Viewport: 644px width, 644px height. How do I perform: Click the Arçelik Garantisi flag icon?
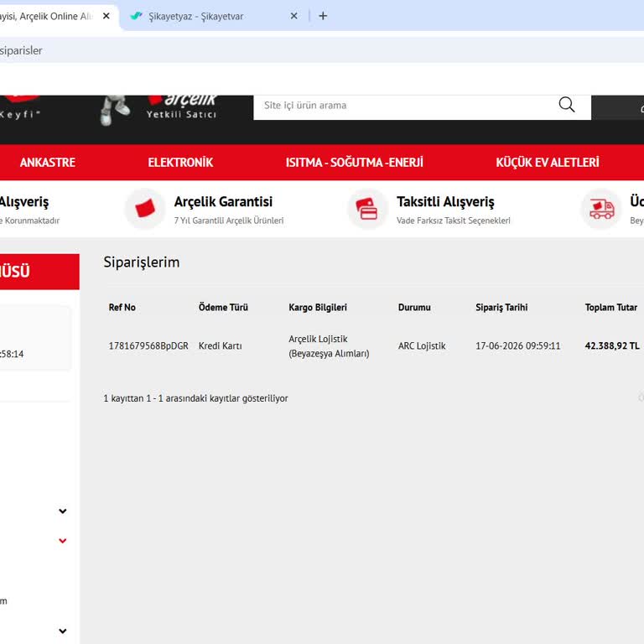click(145, 209)
